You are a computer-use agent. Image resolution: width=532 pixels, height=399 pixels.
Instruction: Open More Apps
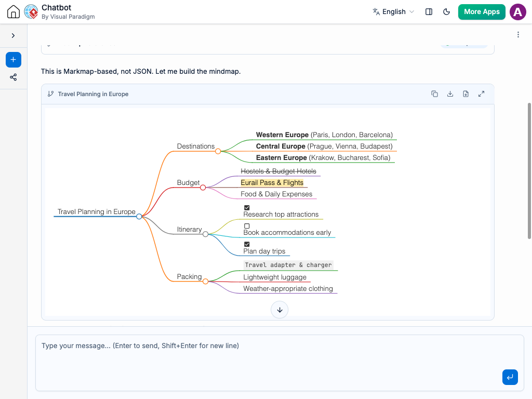[482, 12]
